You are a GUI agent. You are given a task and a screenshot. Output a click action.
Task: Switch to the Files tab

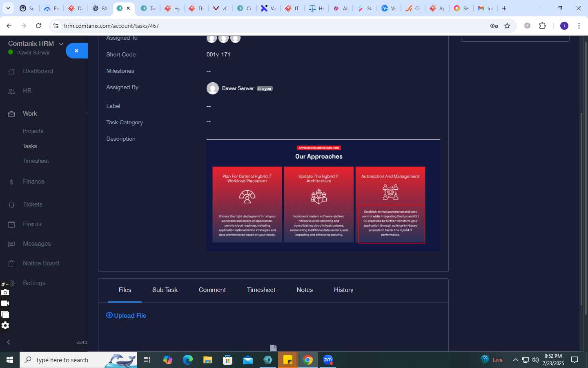[x=125, y=290]
